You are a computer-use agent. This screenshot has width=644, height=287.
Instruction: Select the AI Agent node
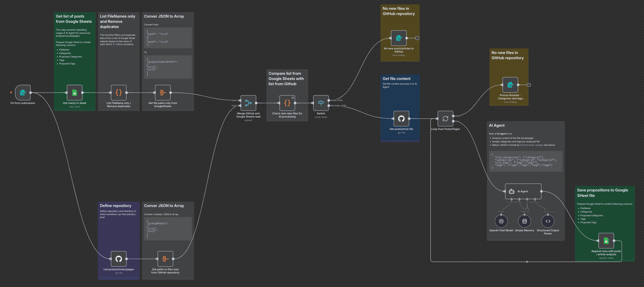pyautogui.click(x=523, y=191)
